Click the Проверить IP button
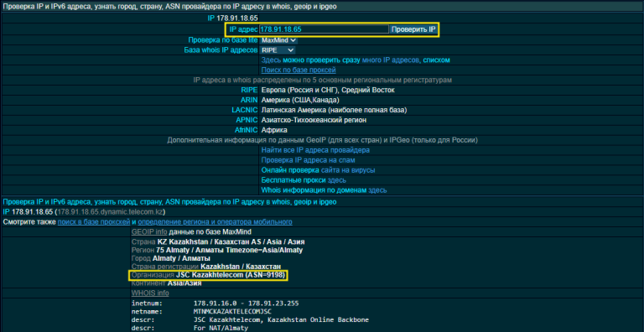The height and width of the screenshot is (332, 644). point(413,29)
